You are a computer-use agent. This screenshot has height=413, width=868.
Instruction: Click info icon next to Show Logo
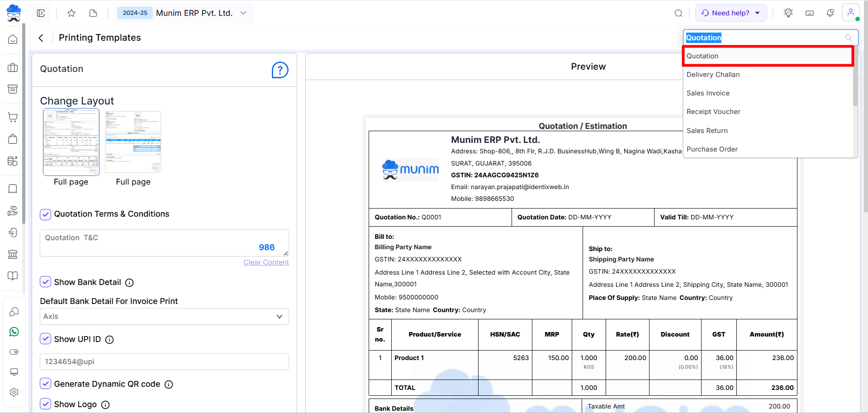pos(105,405)
